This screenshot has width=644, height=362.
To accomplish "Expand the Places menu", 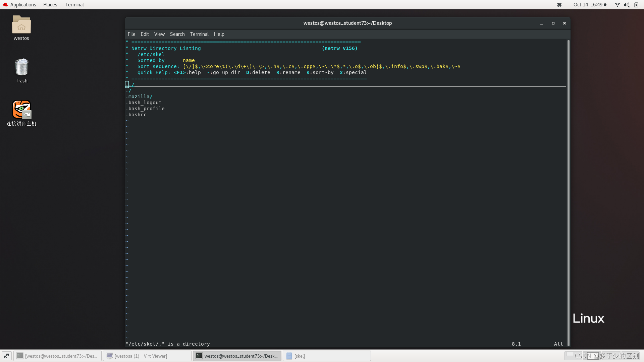I will pyautogui.click(x=50, y=5).
